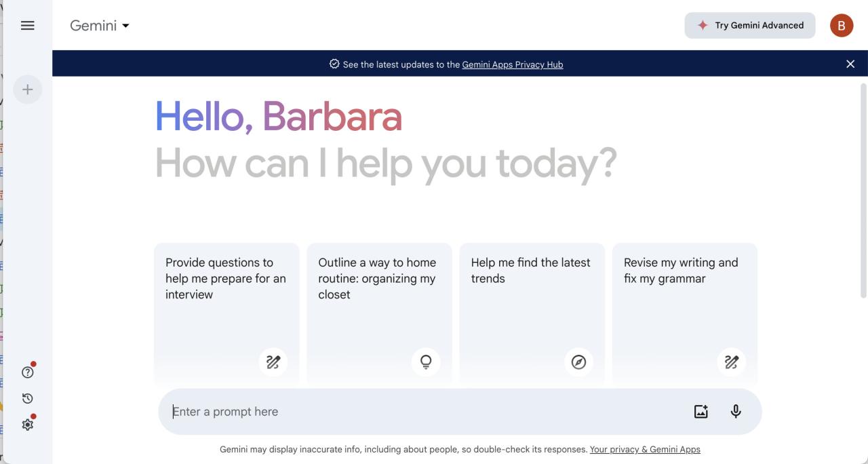Activate the microphone icon
The width and height of the screenshot is (868, 464).
(x=736, y=411)
